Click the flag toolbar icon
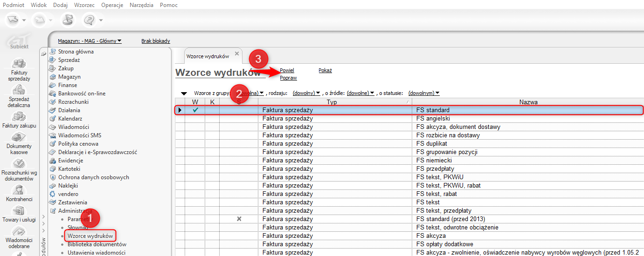 (68, 20)
